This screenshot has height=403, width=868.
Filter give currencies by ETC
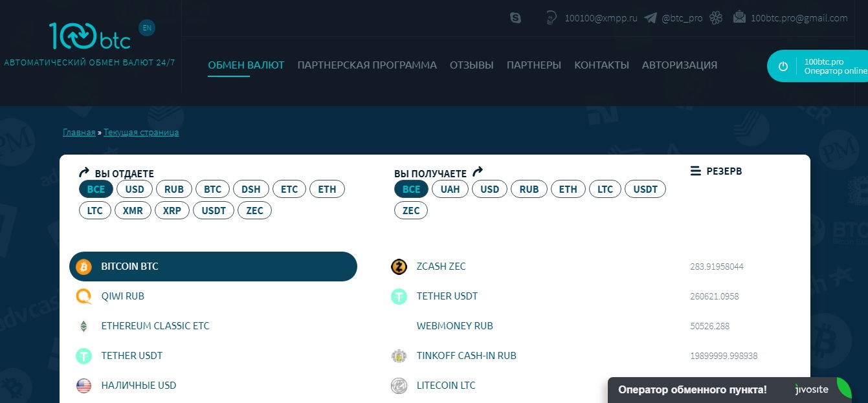click(289, 190)
